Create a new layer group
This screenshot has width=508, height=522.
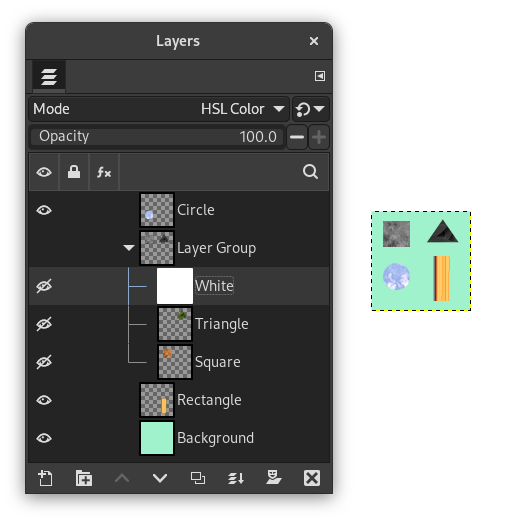pos(84,478)
